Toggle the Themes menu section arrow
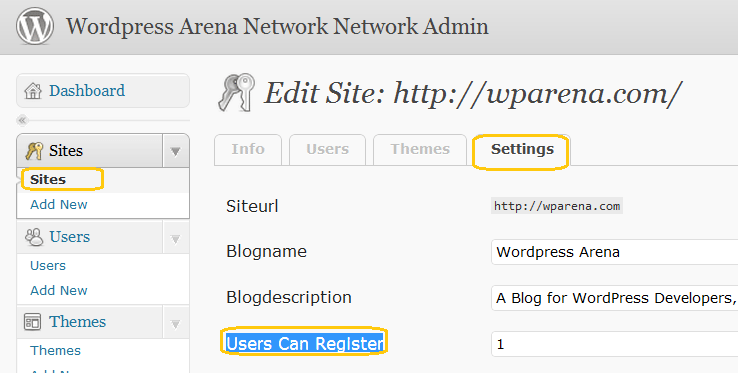Screen dimensions: 738x373 (x=176, y=324)
